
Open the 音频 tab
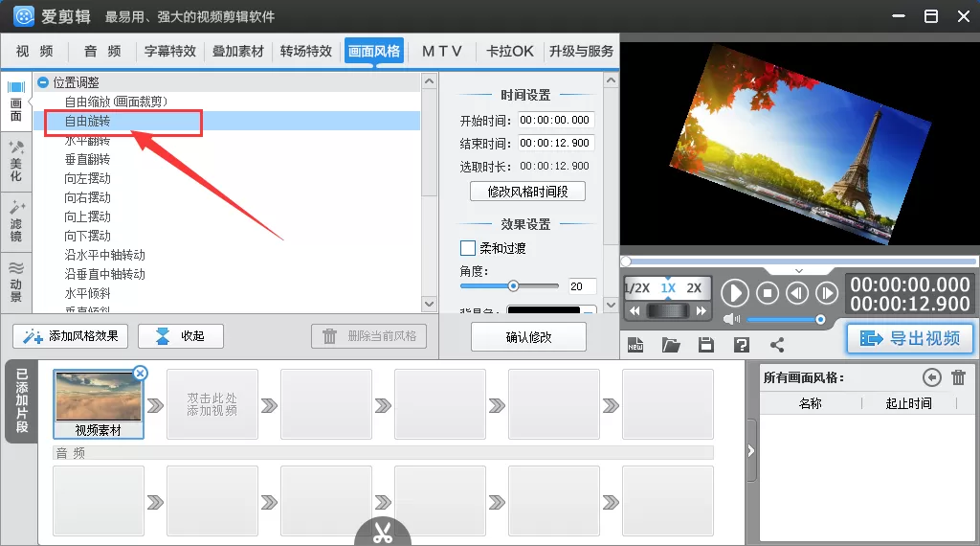point(102,52)
